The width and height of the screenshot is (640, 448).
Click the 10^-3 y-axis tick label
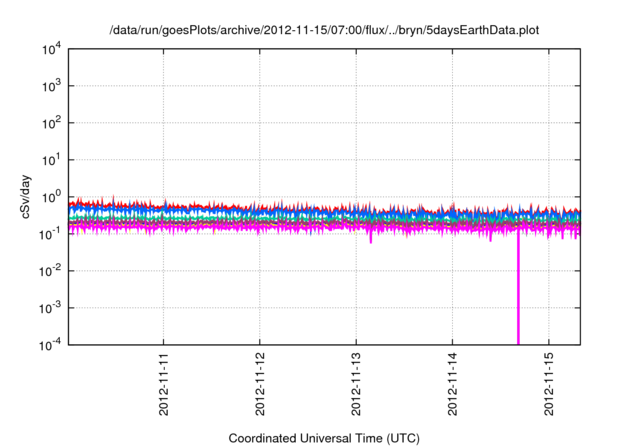(51, 308)
